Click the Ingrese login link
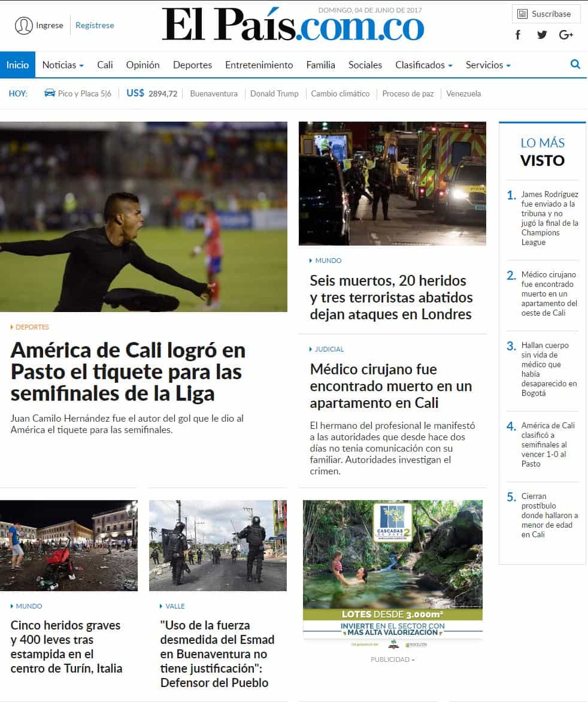Screen dimensions: 588x702 click(49, 26)
